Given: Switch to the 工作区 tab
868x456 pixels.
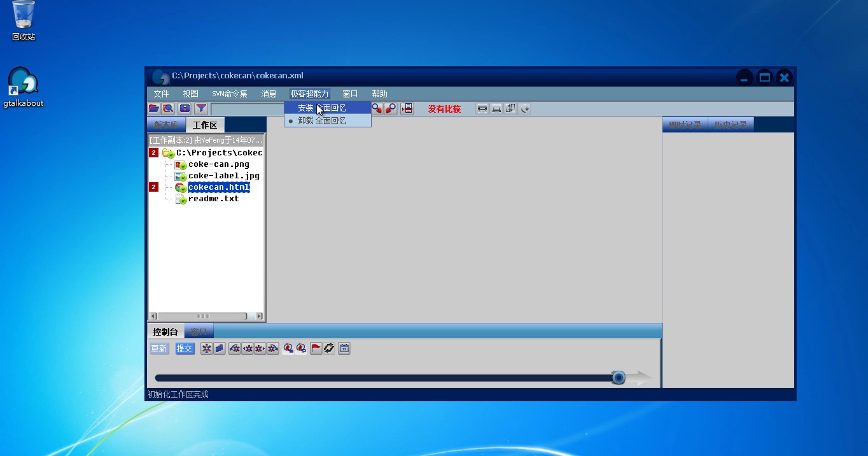Looking at the screenshot, I should tap(205, 125).
